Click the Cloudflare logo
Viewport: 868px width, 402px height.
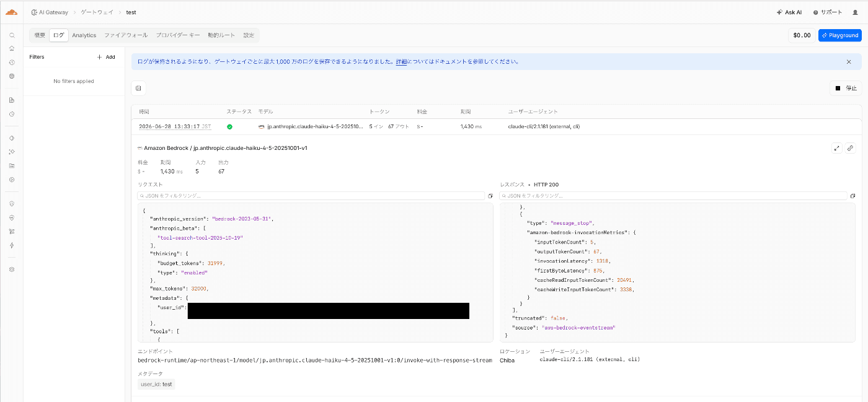[x=12, y=12]
